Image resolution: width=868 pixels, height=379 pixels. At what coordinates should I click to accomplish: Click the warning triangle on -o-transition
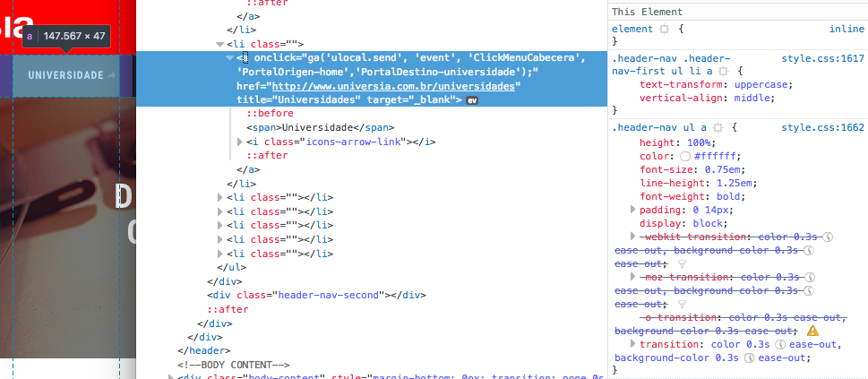pos(812,331)
